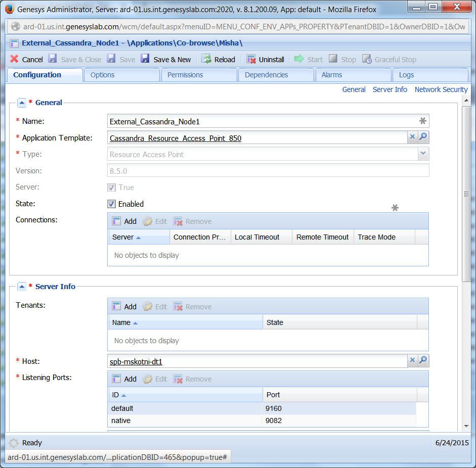476x468 pixels.
Task: Select the native listening port row
Action: [x=263, y=420]
